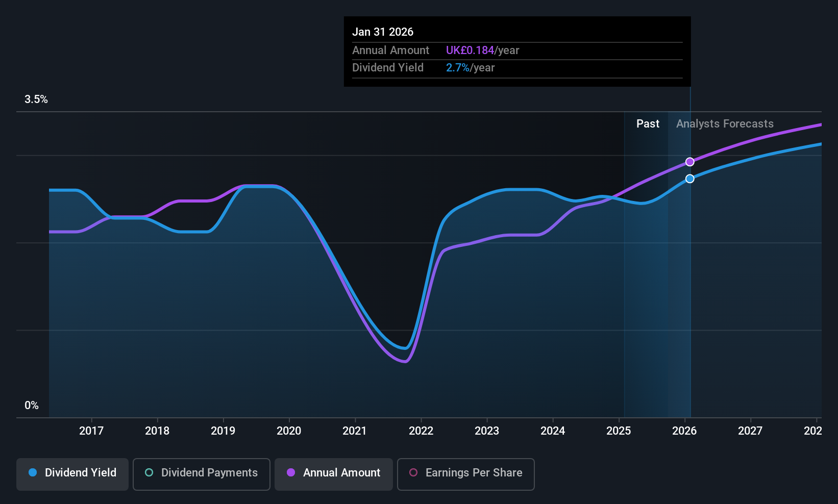Toggle the Annual Amount legend series
Image resolution: width=838 pixels, height=504 pixels.
334,474
